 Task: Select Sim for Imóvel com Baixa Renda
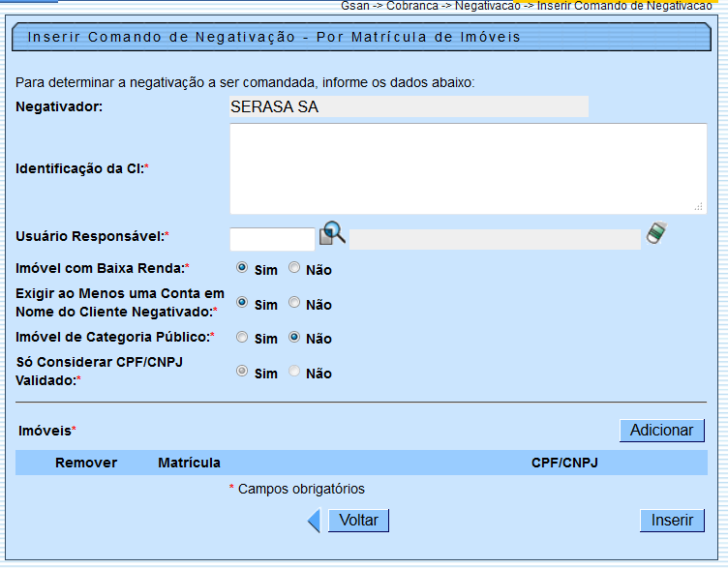click(242, 268)
